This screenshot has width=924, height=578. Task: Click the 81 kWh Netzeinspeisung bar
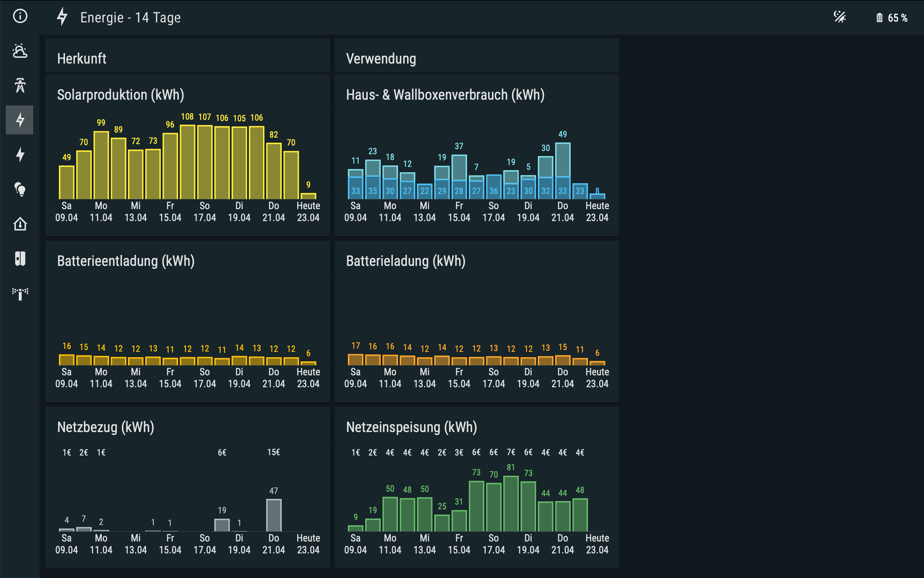(511, 504)
